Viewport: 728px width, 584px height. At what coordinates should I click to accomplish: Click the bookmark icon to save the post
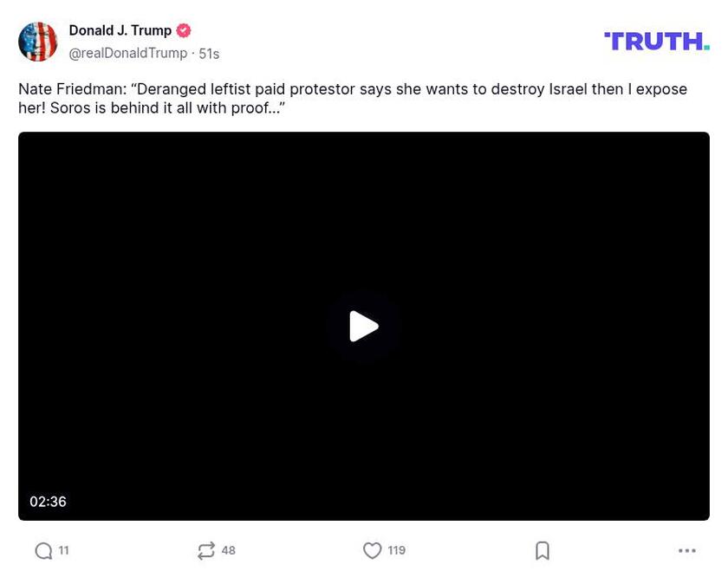point(543,550)
